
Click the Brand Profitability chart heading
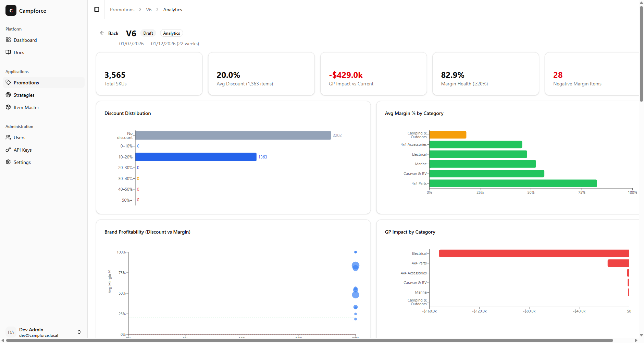[x=147, y=232]
